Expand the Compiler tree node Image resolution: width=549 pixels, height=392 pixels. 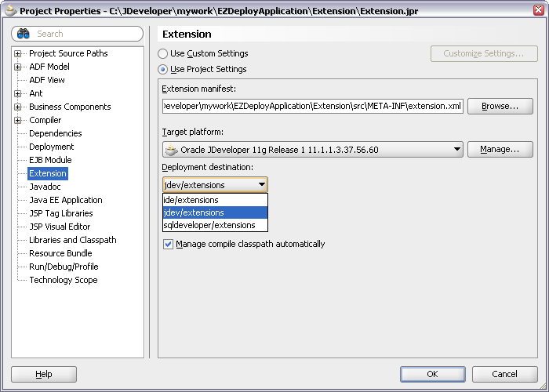click(18, 120)
